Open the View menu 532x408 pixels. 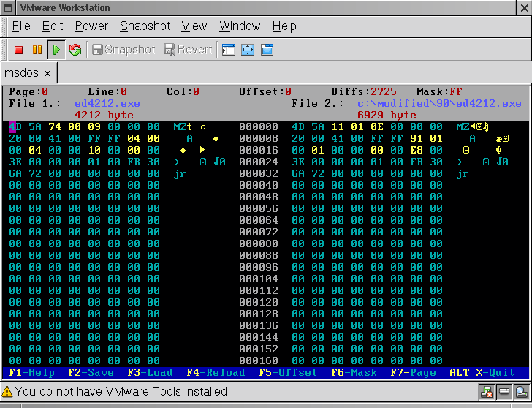(194, 26)
